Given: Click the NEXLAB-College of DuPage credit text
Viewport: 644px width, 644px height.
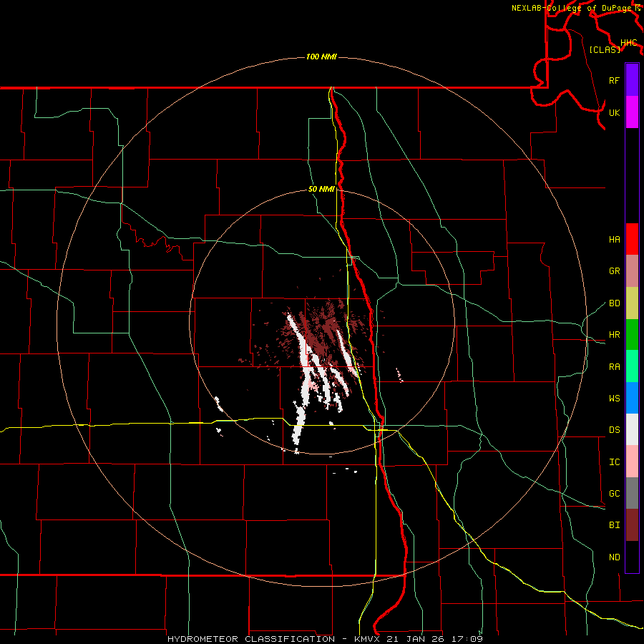Looking at the screenshot, I should click(571, 8).
